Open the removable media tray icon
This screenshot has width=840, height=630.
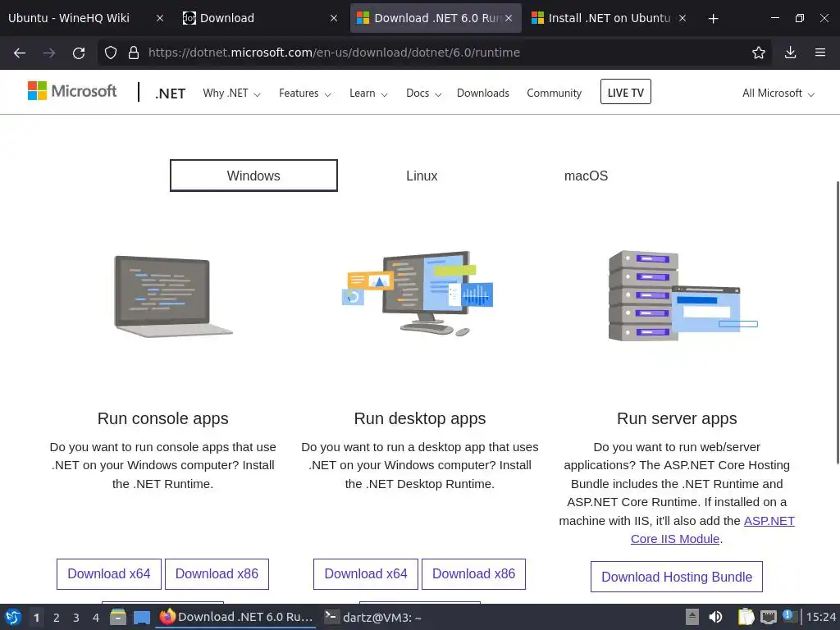click(x=692, y=617)
